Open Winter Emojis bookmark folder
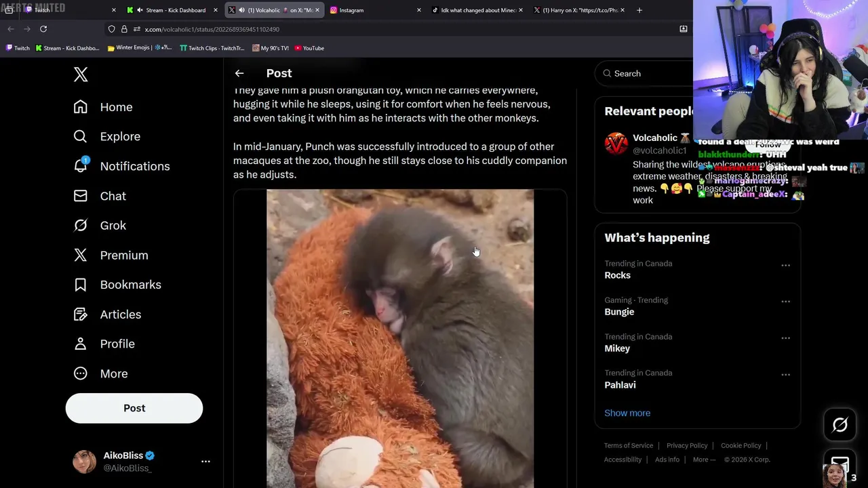The height and width of the screenshot is (488, 868). coord(140,48)
